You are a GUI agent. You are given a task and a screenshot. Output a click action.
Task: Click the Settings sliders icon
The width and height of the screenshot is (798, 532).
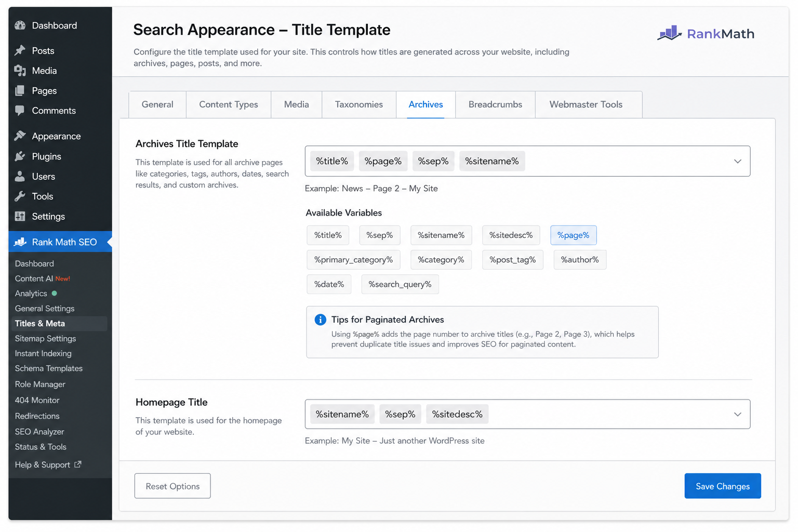(x=20, y=217)
